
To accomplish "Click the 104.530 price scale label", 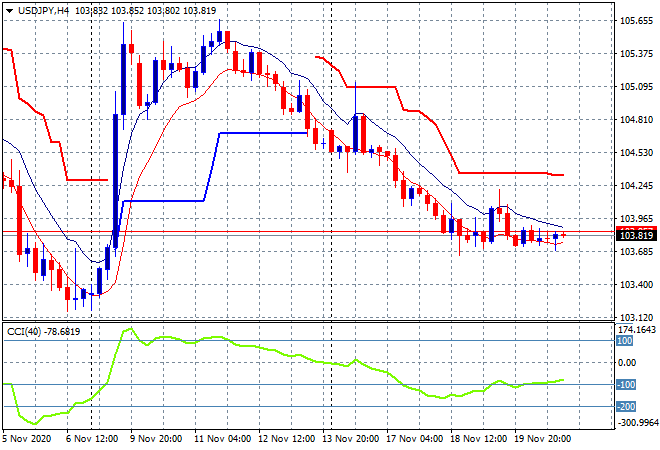I will point(631,153).
